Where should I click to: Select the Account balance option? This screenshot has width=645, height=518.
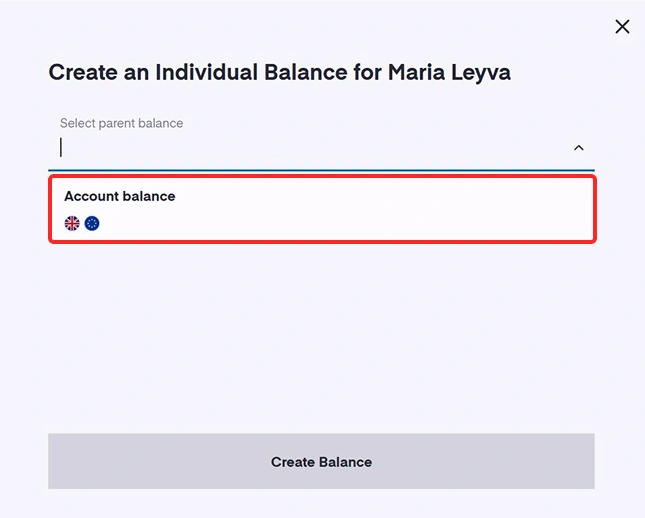(x=321, y=209)
